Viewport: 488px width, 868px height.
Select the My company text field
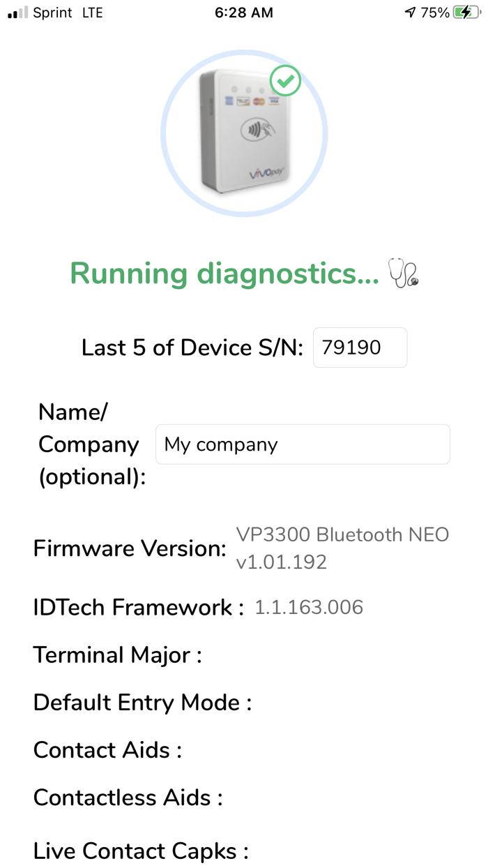[x=302, y=444]
